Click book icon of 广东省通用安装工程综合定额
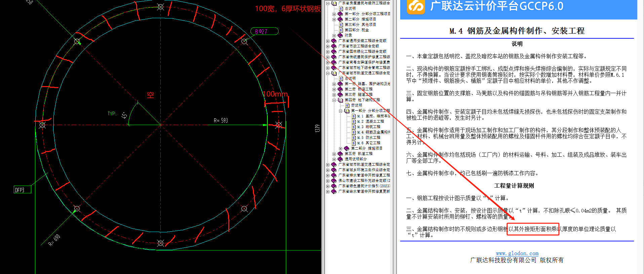The width and height of the screenshot is (644, 274). click(x=334, y=41)
